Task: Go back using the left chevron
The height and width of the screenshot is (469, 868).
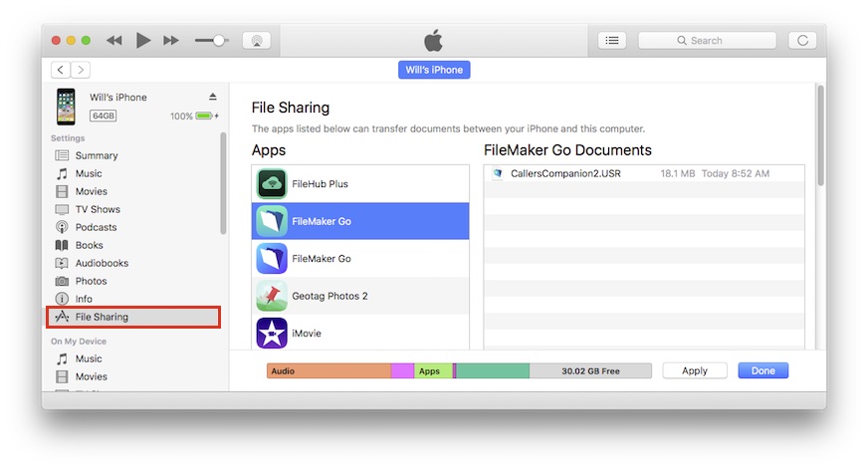Action: pos(61,70)
